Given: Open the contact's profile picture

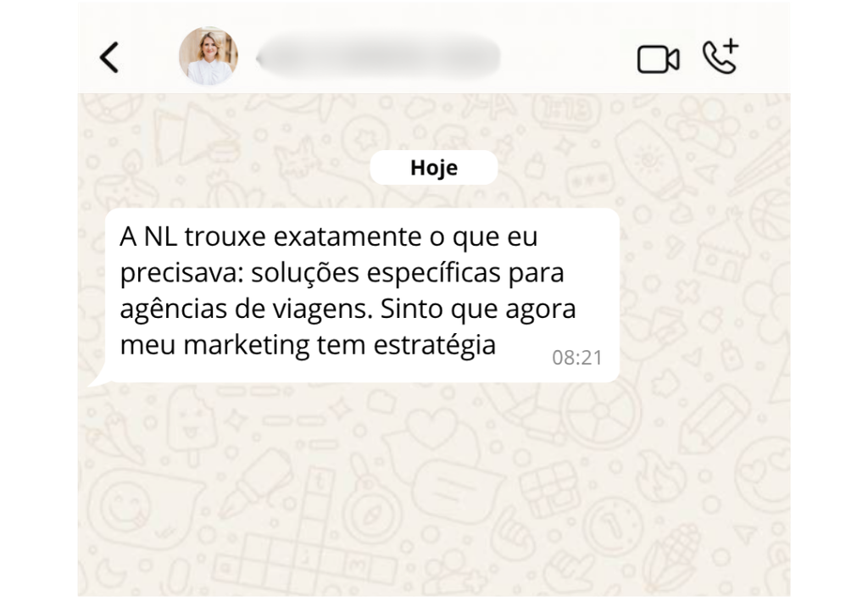Looking at the screenshot, I should (209, 55).
